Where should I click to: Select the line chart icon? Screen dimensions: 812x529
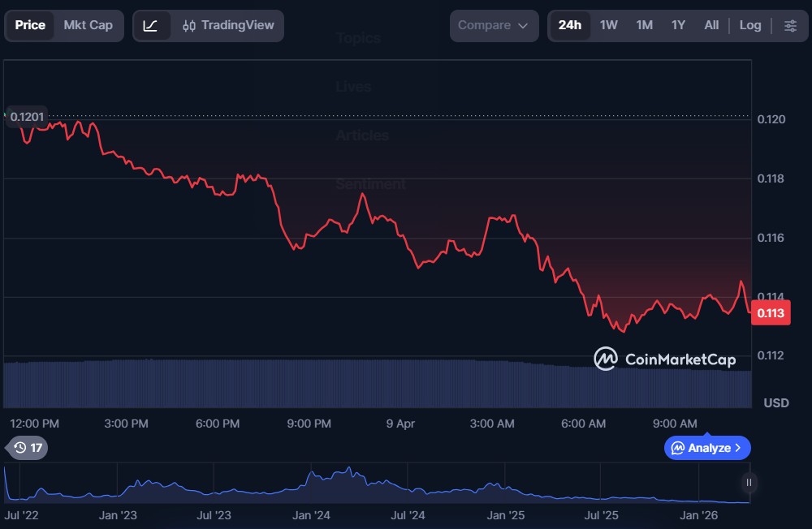click(151, 25)
